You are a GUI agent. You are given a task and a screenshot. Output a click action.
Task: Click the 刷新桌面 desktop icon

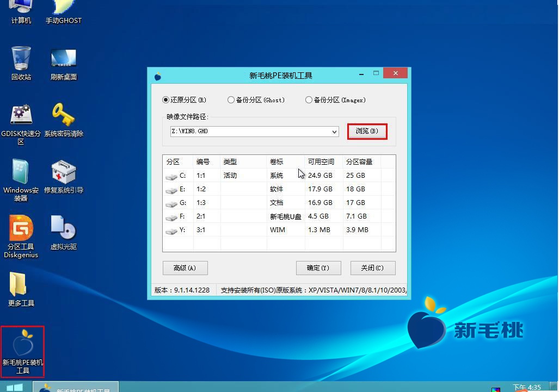coord(64,64)
